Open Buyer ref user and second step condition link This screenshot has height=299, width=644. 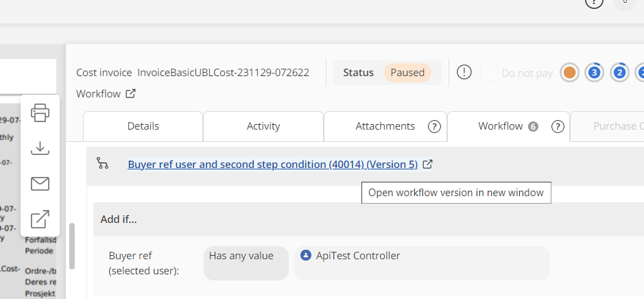[272, 165]
